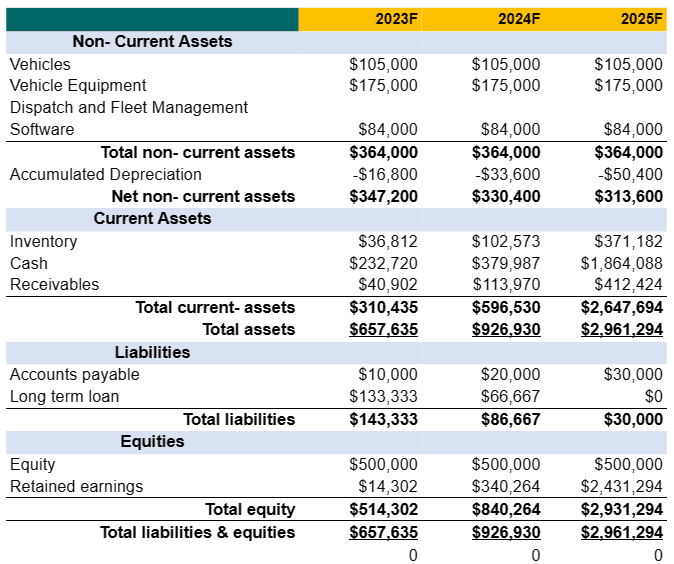Click the 2025F column header
Image resolution: width=674 pixels, height=564 pixels.
pos(641,19)
